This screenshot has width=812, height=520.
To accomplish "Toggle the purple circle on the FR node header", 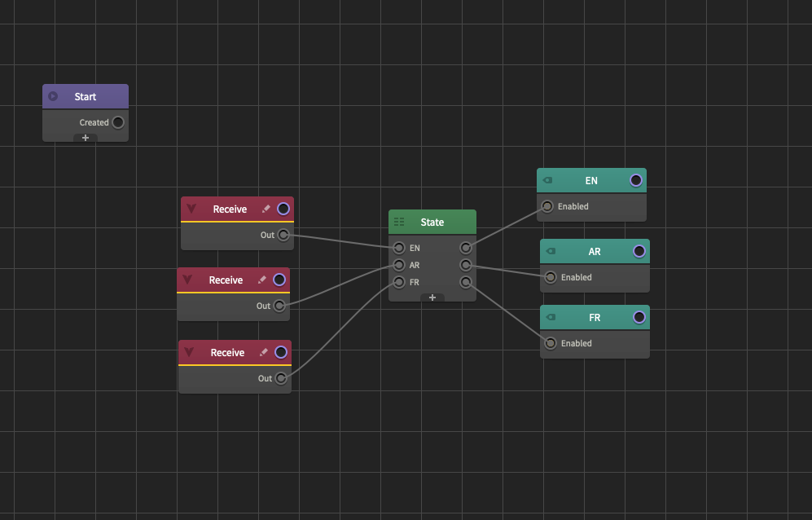I will (638, 317).
